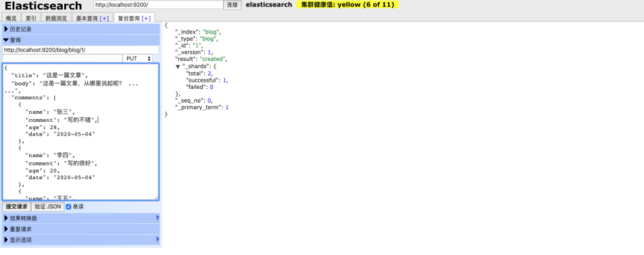644x255 pixels.
Task: Grab the textarea corner handle
Action: coord(156,198)
